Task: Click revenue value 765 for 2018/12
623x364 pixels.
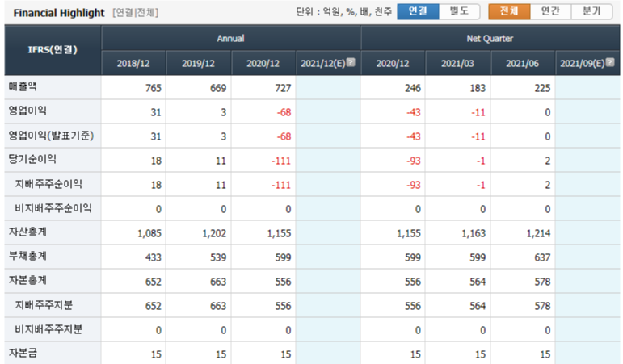Action: tap(154, 88)
